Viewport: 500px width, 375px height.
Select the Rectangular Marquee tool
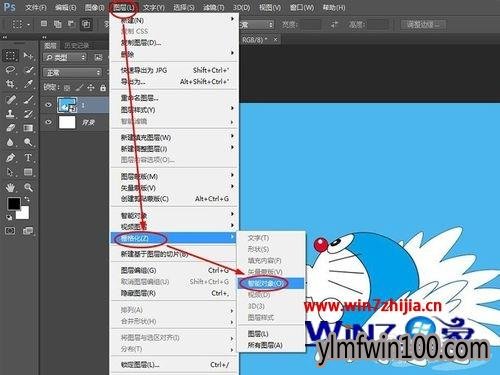tap(10, 55)
